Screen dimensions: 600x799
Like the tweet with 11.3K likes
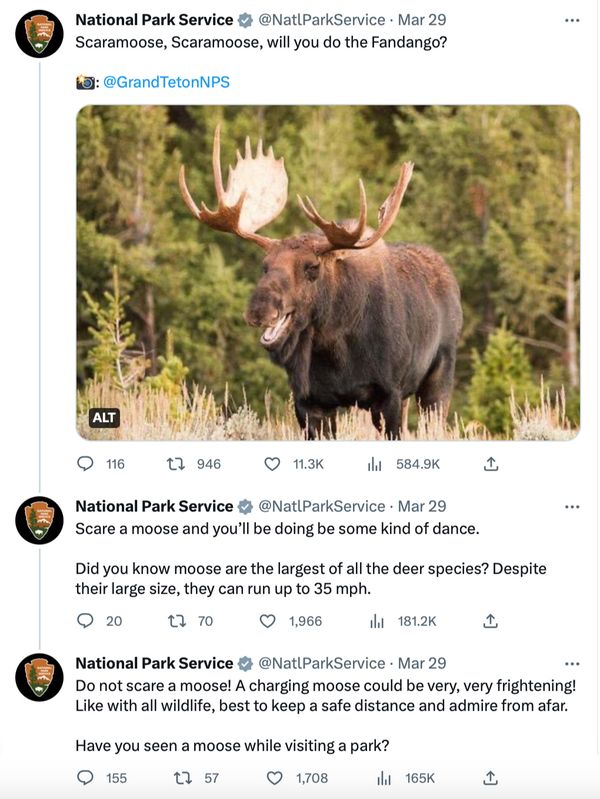click(x=272, y=464)
